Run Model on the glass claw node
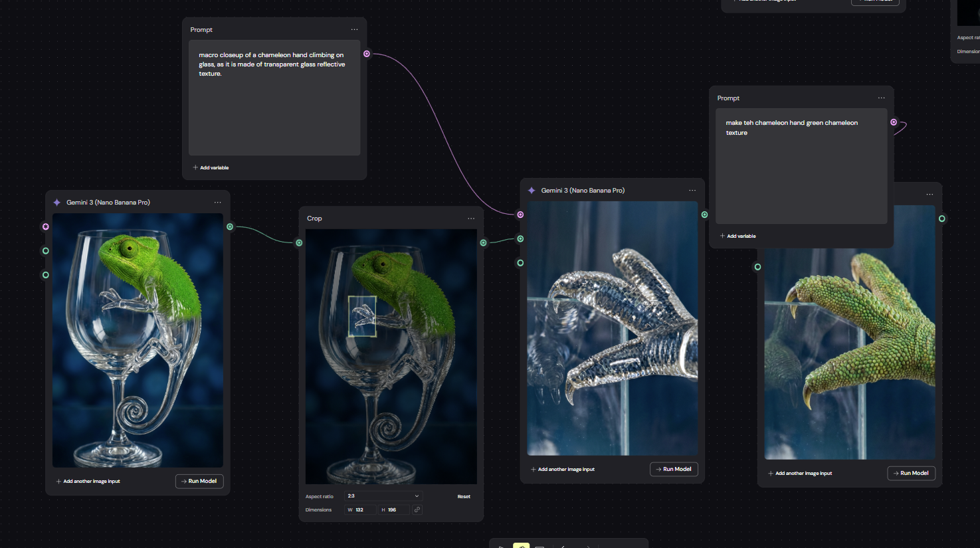980x548 pixels. click(x=674, y=469)
